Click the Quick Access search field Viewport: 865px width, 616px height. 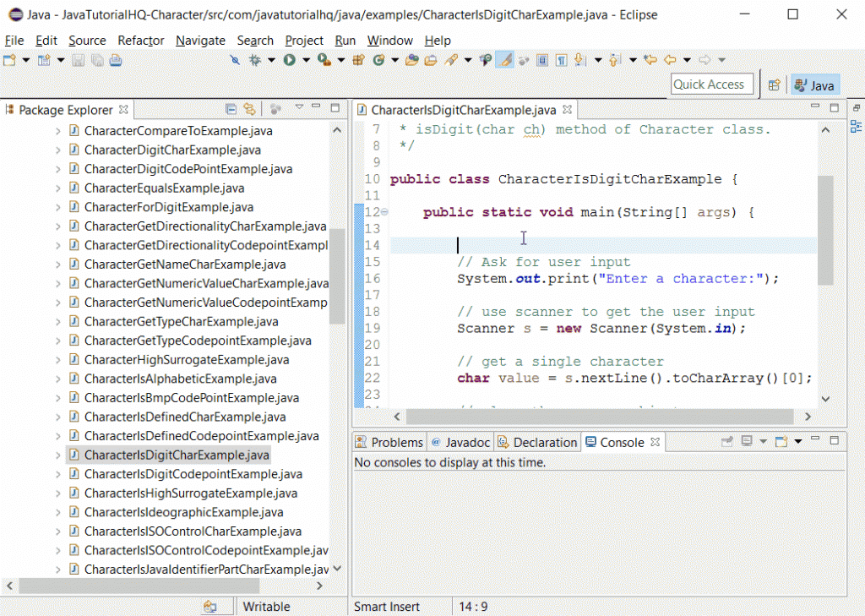click(712, 84)
